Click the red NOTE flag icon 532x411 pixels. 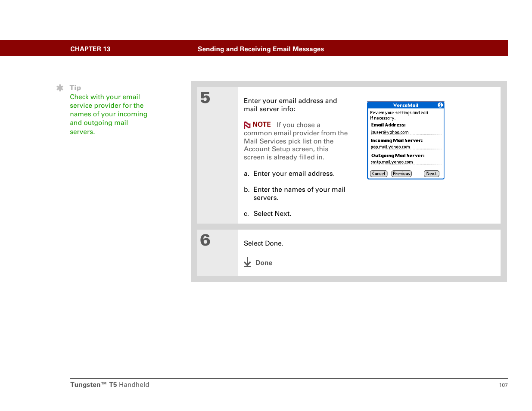point(247,125)
